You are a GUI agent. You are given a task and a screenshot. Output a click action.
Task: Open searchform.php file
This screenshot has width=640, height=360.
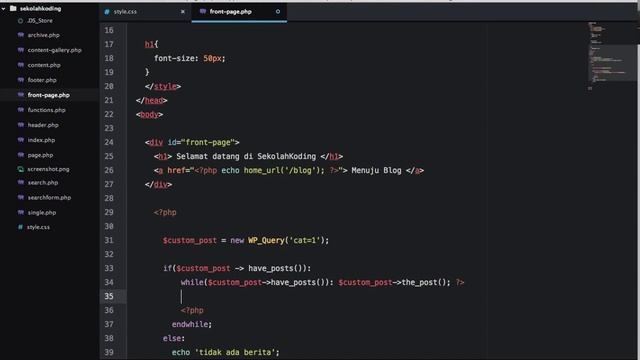tap(49, 198)
